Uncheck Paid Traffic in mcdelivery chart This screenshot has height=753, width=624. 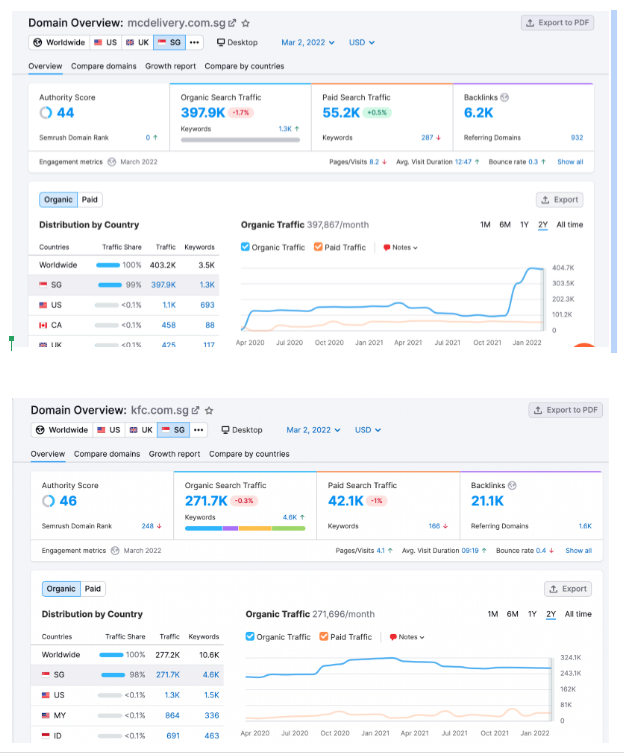pos(318,247)
